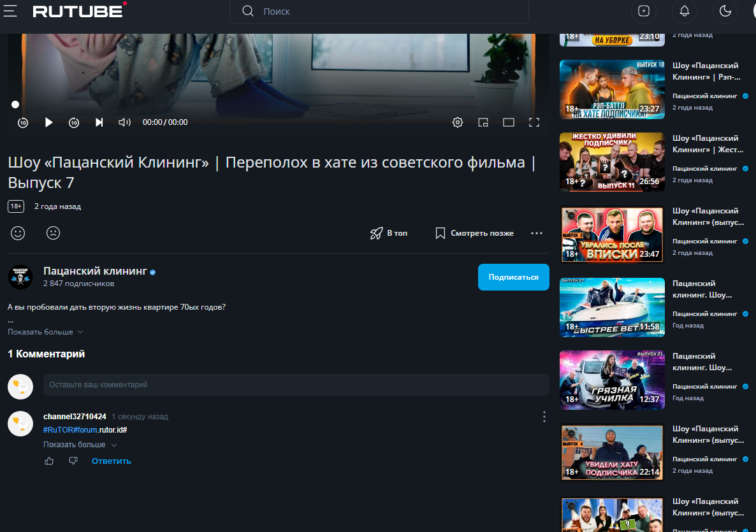Open the Быстрее ветра boat thumbnail
The image size is (756, 532).
(x=612, y=308)
